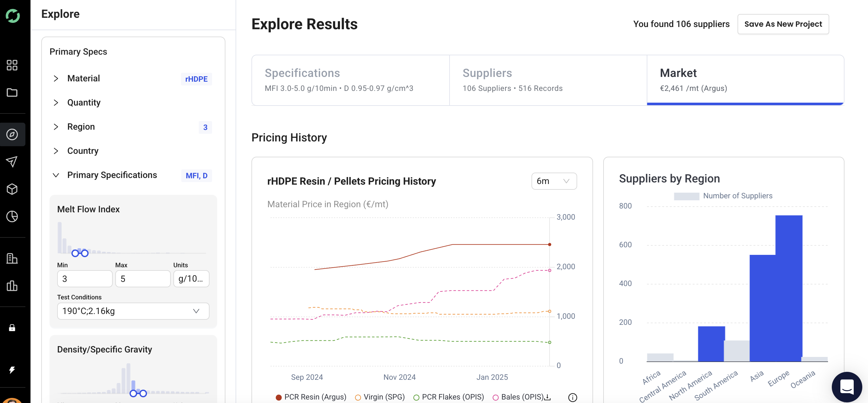Open the 6m time range dropdown
The height and width of the screenshot is (403, 868).
[554, 181]
